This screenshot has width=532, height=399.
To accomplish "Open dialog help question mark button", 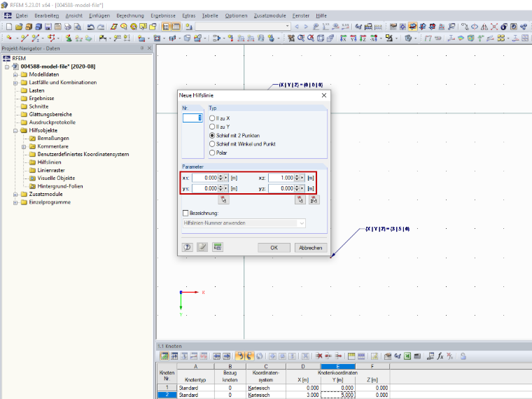I will pyautogui.click(x=188, y=247).
